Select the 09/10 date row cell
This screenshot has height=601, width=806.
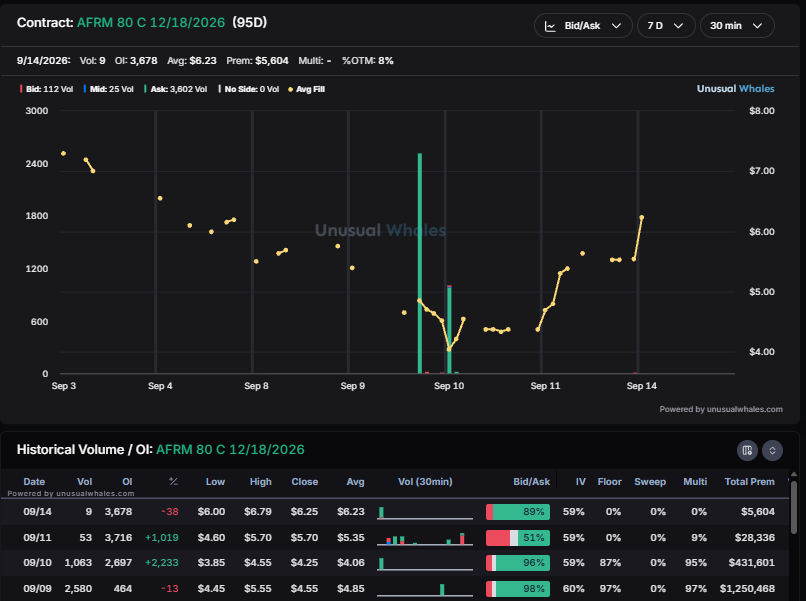(37, 562)
